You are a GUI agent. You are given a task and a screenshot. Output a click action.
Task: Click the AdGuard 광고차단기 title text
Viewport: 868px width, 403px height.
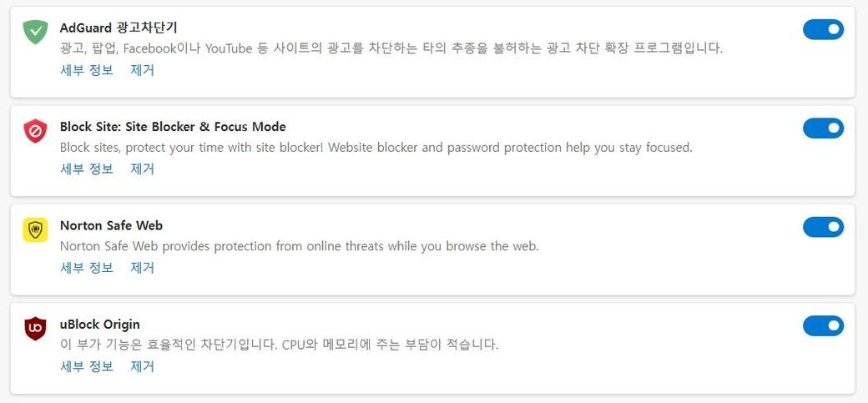(119, 28)
